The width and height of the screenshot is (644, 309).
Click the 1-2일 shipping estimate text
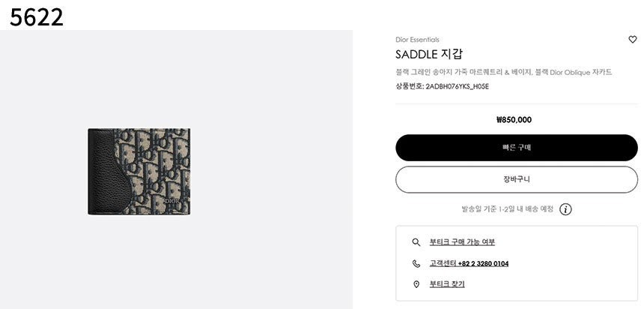[507, 209]
